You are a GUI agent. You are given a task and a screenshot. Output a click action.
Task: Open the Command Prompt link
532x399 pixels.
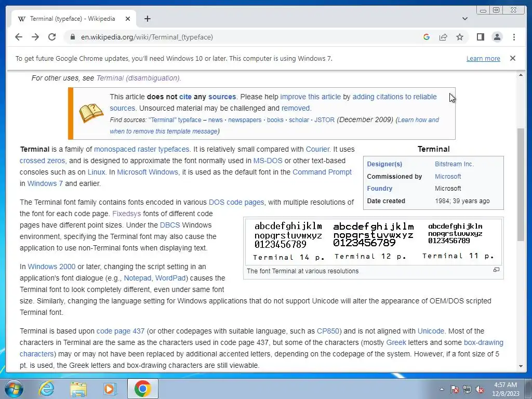pos(322,172)
